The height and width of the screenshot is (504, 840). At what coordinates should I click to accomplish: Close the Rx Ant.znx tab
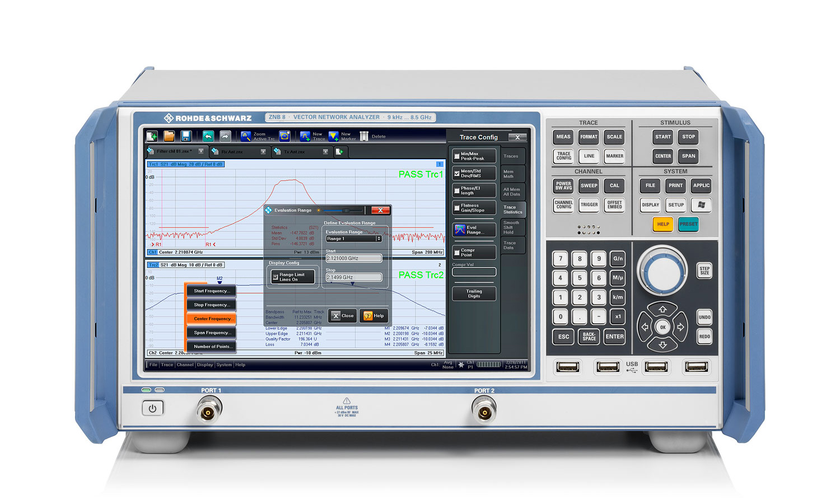(263, 152)
